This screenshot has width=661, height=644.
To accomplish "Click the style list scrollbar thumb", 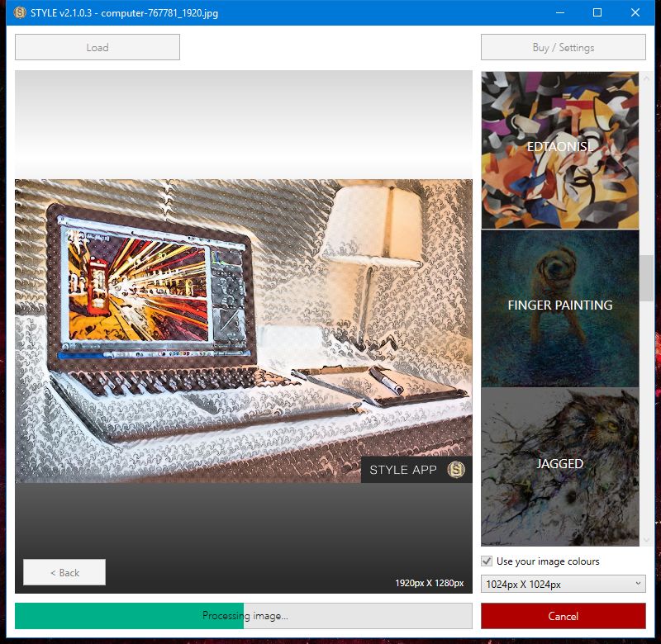I will click(x=646, y=278).
